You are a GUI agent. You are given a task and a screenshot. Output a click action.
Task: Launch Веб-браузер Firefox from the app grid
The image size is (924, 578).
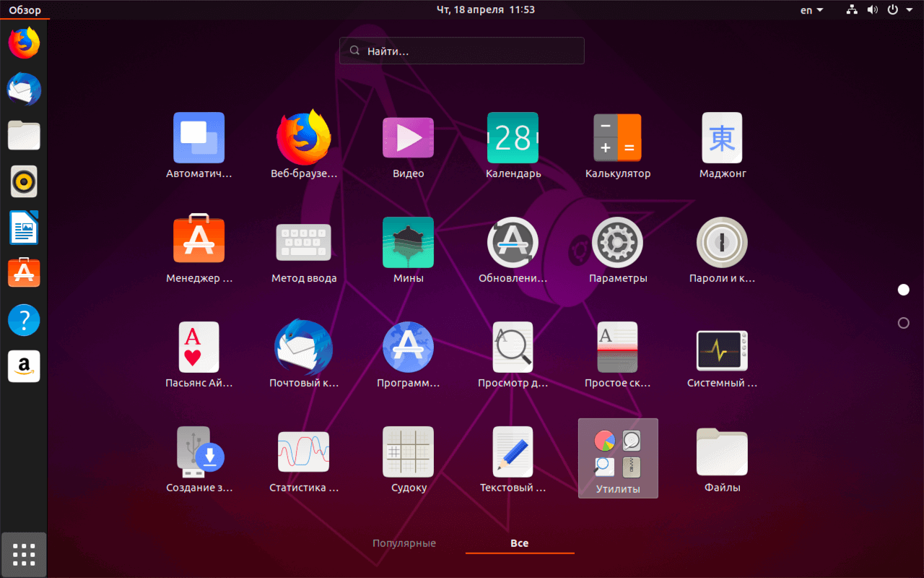point(303,145)
